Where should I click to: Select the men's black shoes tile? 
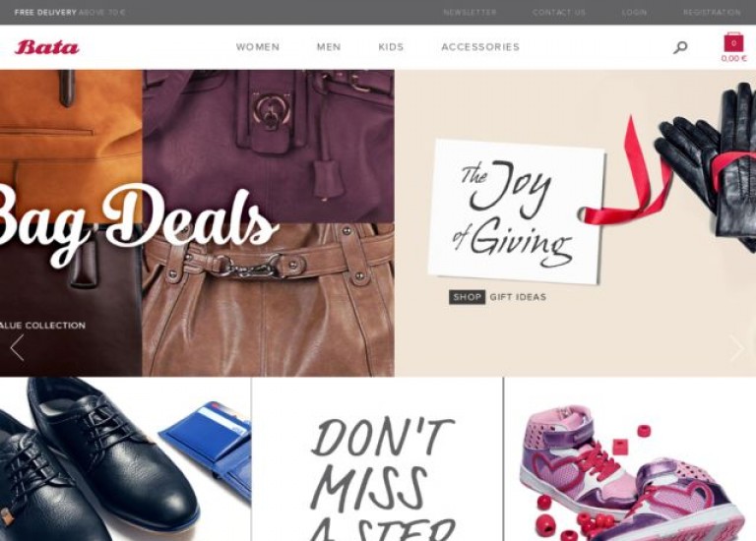125,459
